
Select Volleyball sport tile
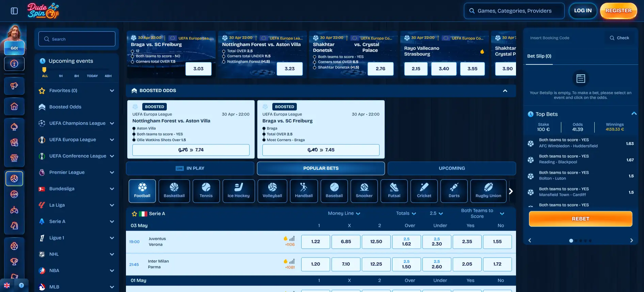point(272,191)
